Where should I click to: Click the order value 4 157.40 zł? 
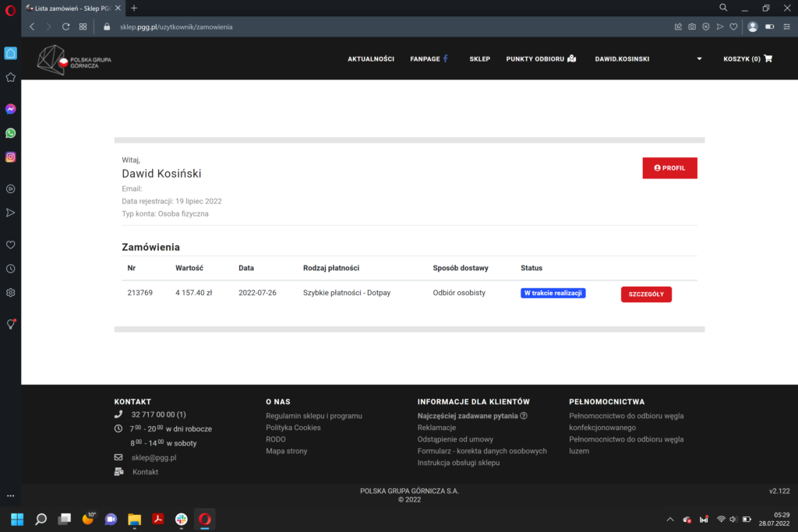[x=193, y=292]
